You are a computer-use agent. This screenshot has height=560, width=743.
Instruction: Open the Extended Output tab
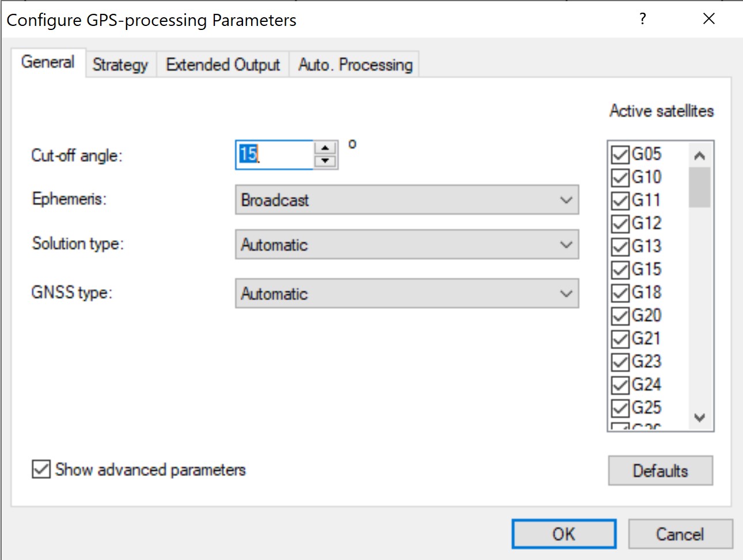[x=223, y=65]
